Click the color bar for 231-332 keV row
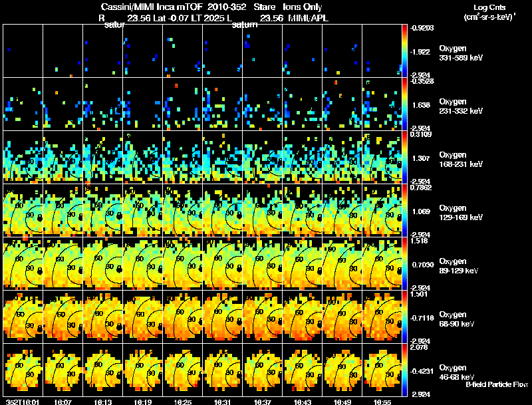This screenshot has height=405, width=532. point(404,104)
